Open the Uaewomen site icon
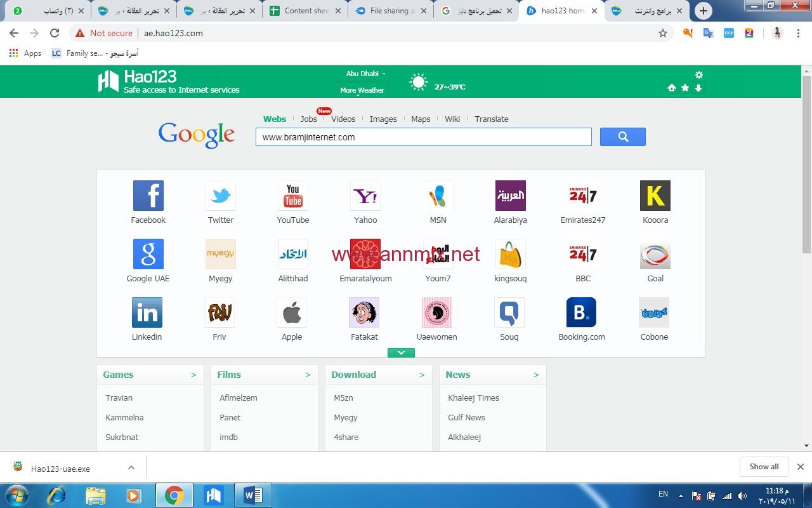Image resolution: width=812 pixels, height=508 pixels. (x=436, y=312)
